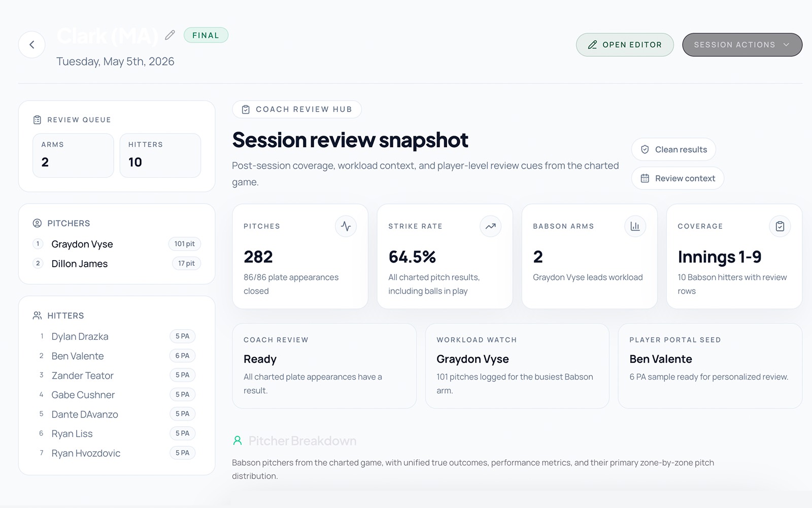Select hitter Dante DAvanzo
Image resolution: width=812 pixels, height=508 pixels.
coord(117,414)
